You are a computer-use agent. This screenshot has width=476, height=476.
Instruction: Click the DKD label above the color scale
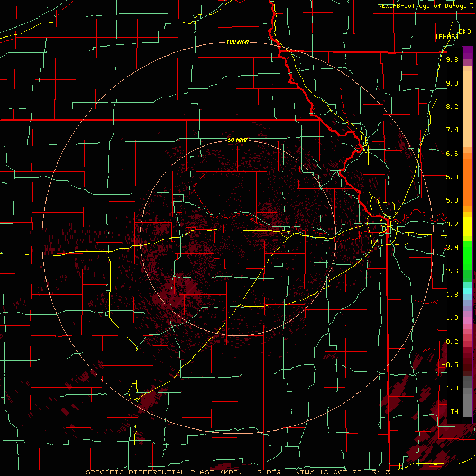pyautogui.click(x=465, y=32)
